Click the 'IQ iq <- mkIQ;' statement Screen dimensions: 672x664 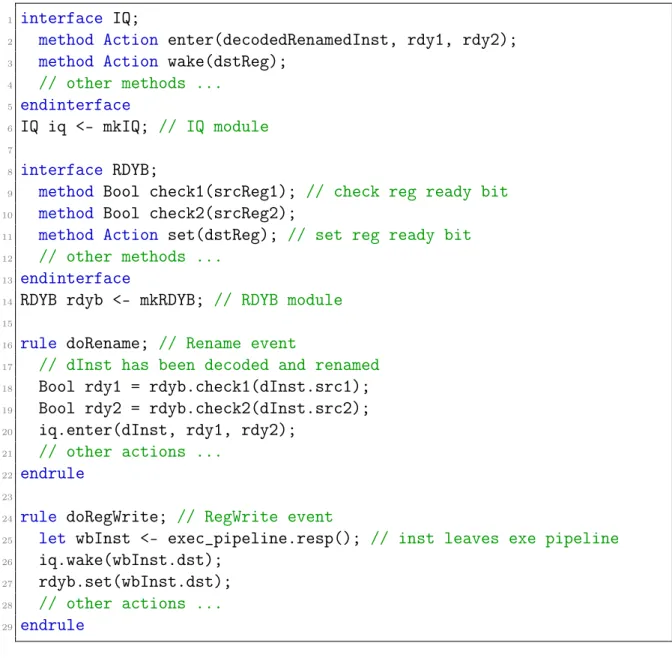[84, 127]
